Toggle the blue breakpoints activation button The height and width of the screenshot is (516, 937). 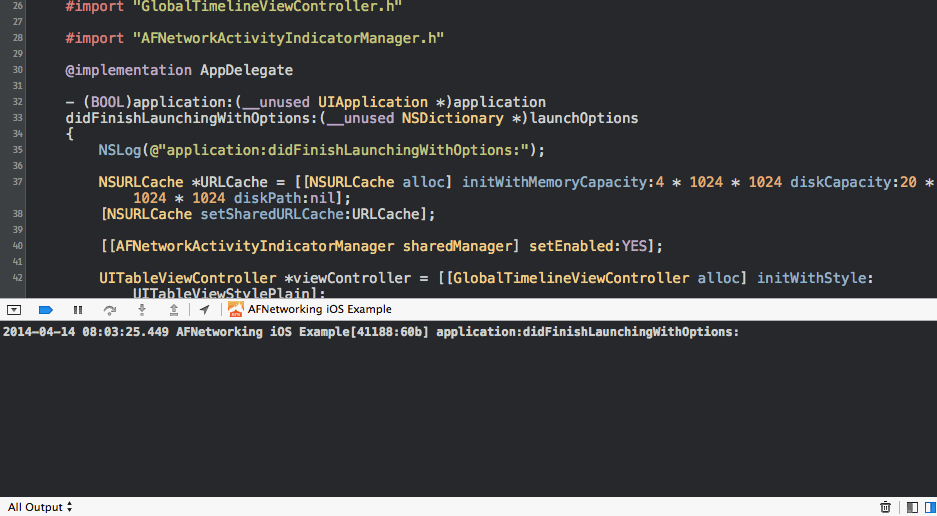click(x=45, y=310)
